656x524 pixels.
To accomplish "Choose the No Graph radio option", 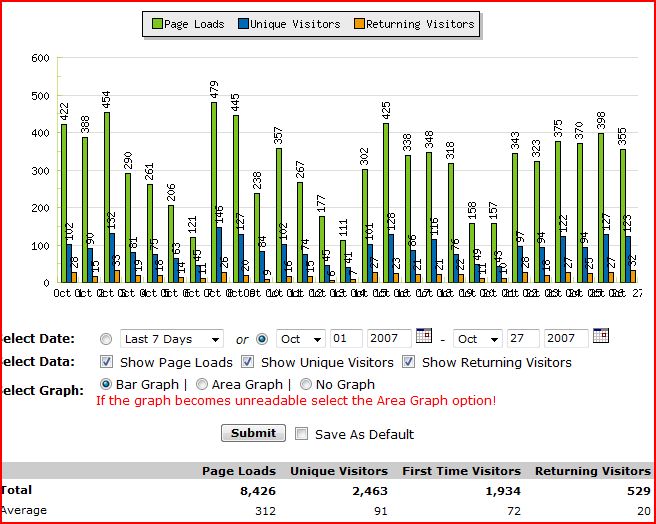I will pyautogui.click(x=306, y=384).
